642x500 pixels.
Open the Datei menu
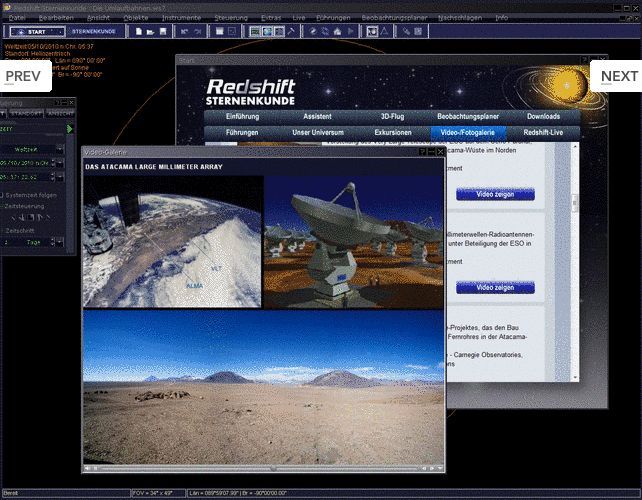click(17, 18)
